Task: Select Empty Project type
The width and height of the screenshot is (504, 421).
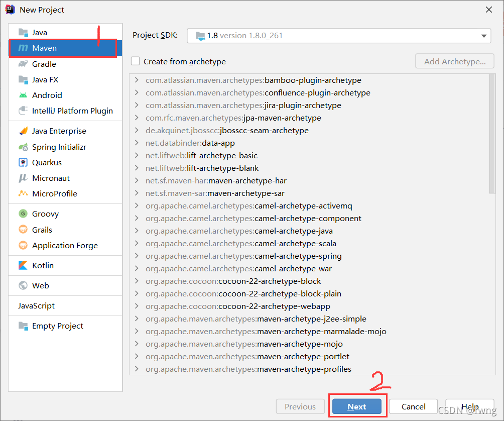Action: (x=66, y=326)
